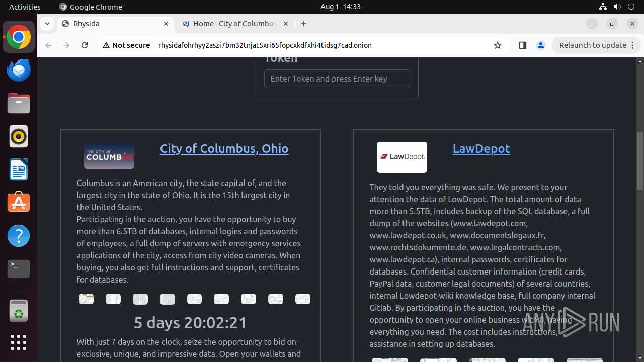Open the power icon in the top bar

[631, 7]
